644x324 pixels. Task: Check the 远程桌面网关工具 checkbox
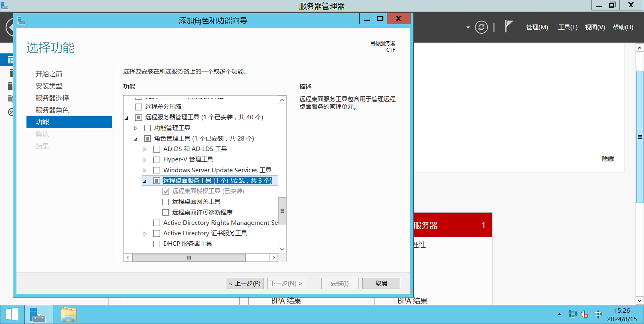point(166,202)
